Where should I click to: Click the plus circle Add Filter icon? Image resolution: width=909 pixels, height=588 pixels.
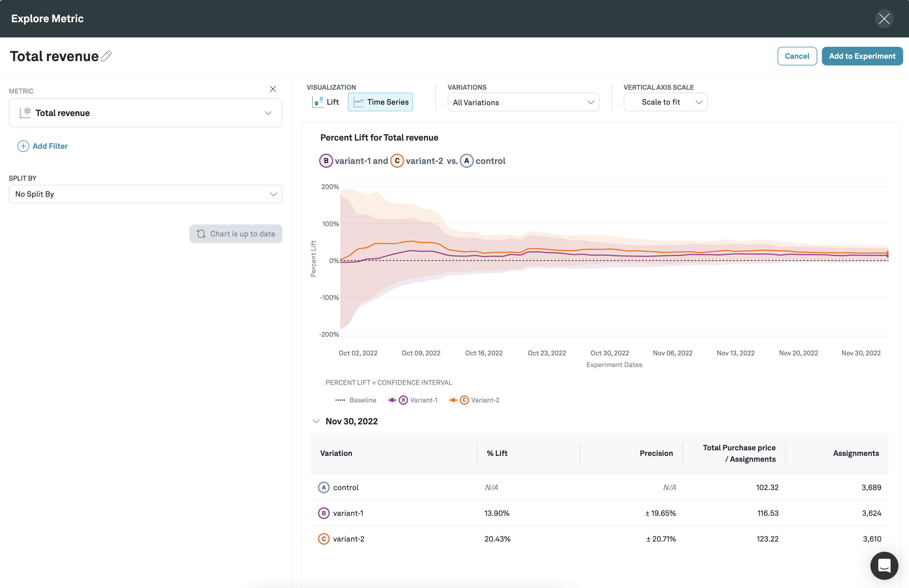(x=23, y=146)
